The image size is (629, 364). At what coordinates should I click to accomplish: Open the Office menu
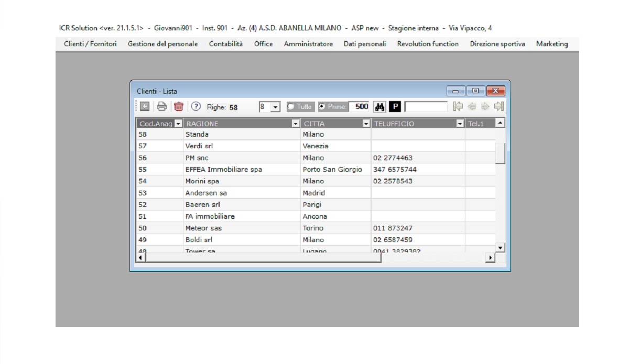coord(264,44)
